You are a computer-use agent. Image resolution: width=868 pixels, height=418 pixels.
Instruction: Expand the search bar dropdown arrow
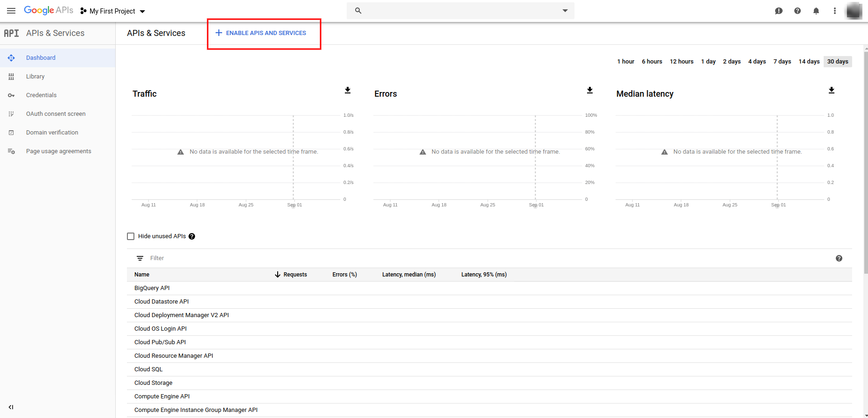[x=565, y=11]
